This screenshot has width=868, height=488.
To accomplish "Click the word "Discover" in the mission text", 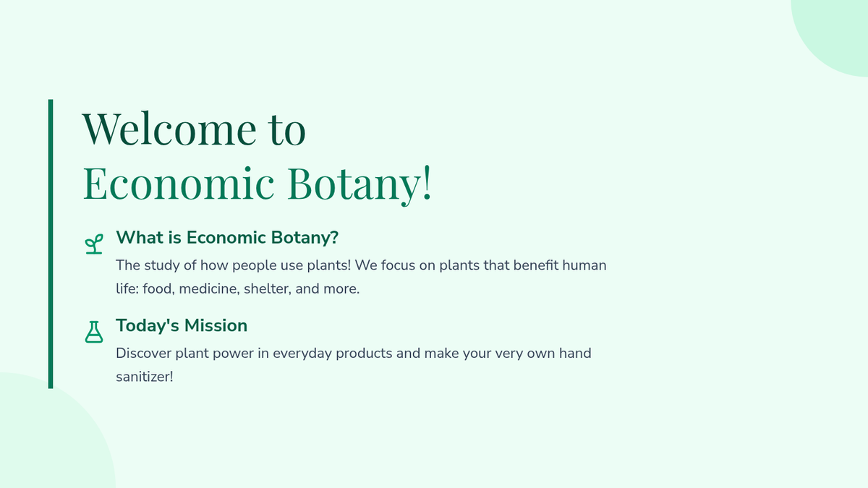I will tap(142, 354).
